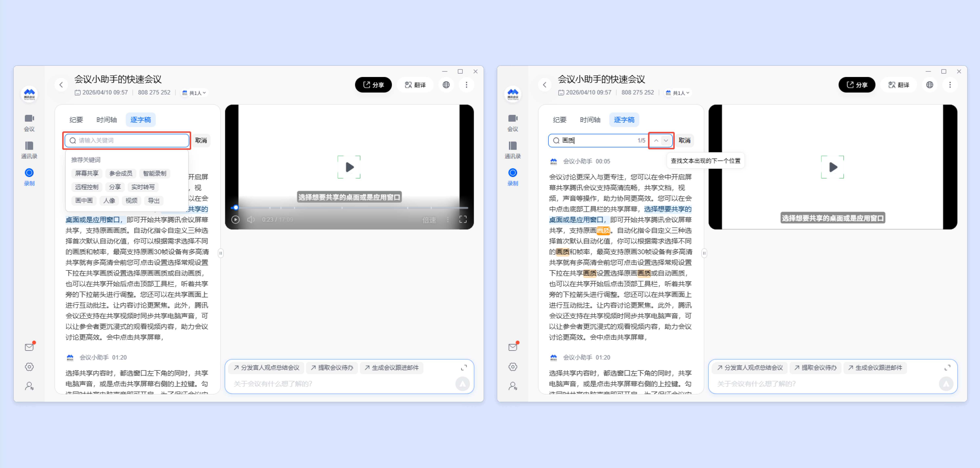Viewport: 980px width, 468px height.
Task: Open the 倍速 playback speed menu
Action: (x=429, y=220)
